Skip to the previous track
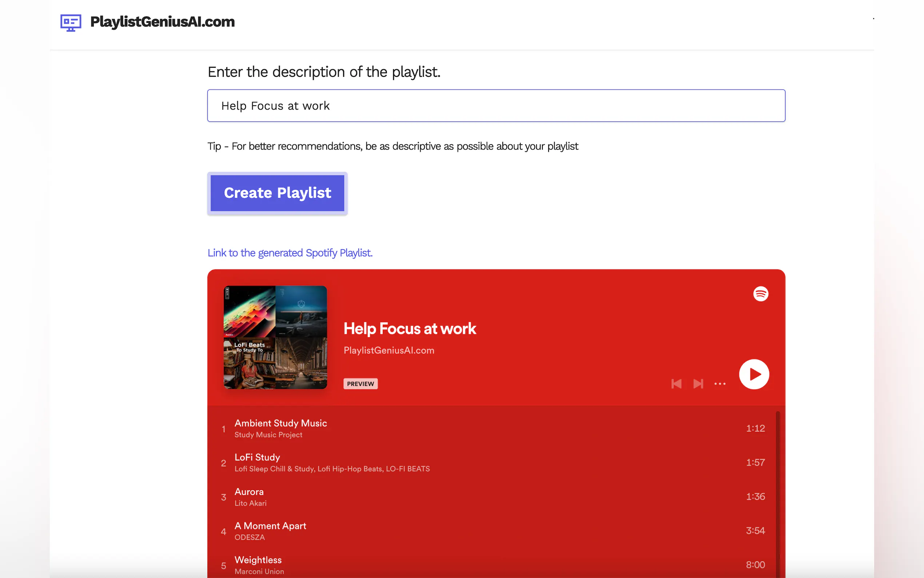This screenshot has height=578, width=924. [x=676, y=383]
